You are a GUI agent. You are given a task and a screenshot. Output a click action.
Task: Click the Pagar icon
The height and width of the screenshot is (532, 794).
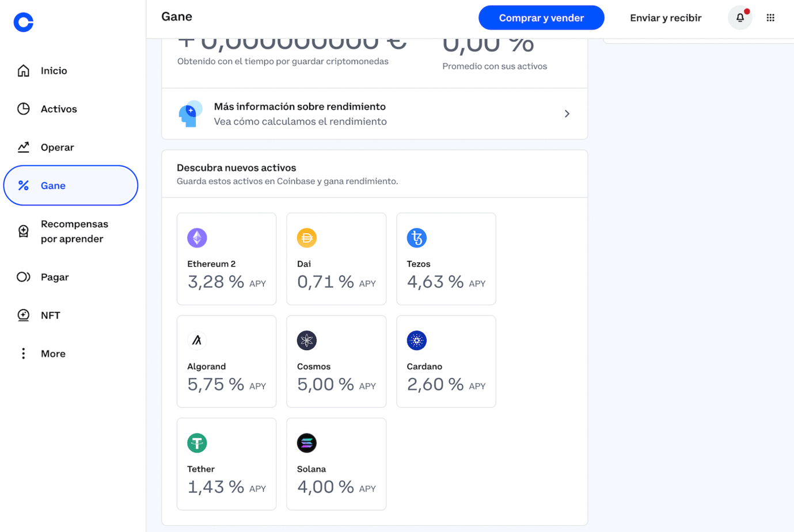coord(24,277)
